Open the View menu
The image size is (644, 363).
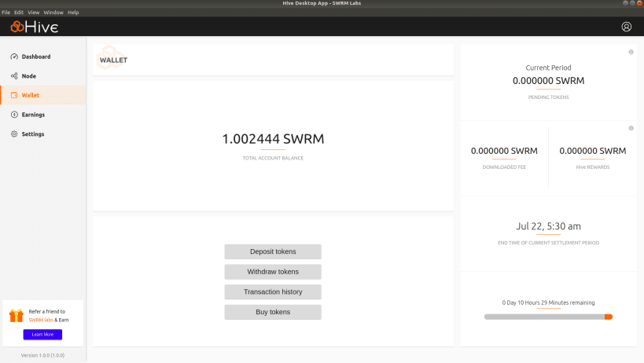[33, 13]
